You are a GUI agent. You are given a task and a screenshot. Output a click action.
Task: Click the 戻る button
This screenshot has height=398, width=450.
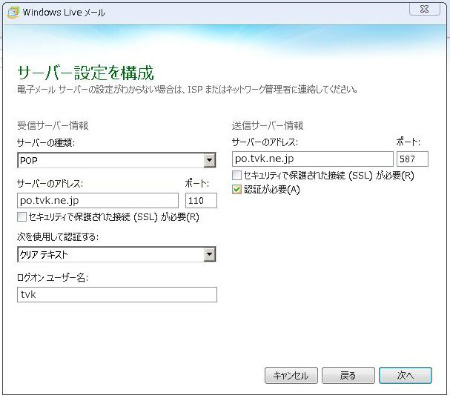348,376
